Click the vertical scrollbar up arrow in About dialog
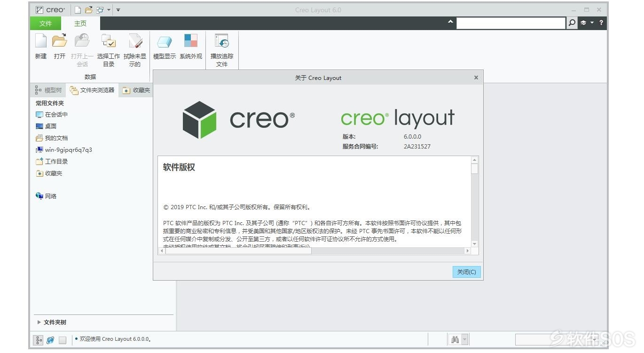644x353 pixels. (x=474, y=160)
